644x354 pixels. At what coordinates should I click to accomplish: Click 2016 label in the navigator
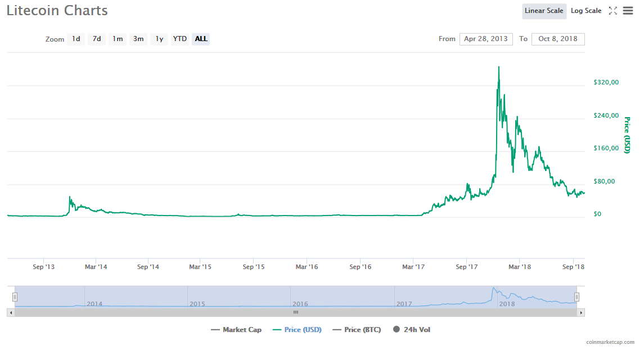click(300, 304)
